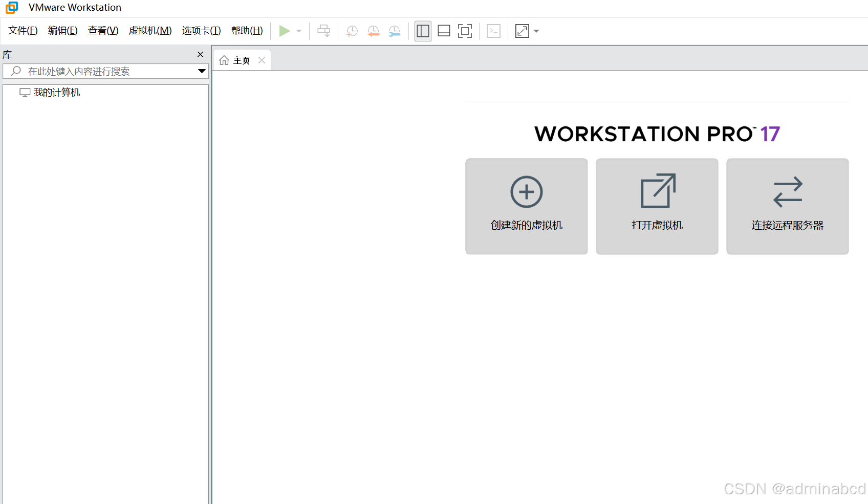
Task: Click the magnifier icon in library search
Action: tap(16, 71)
